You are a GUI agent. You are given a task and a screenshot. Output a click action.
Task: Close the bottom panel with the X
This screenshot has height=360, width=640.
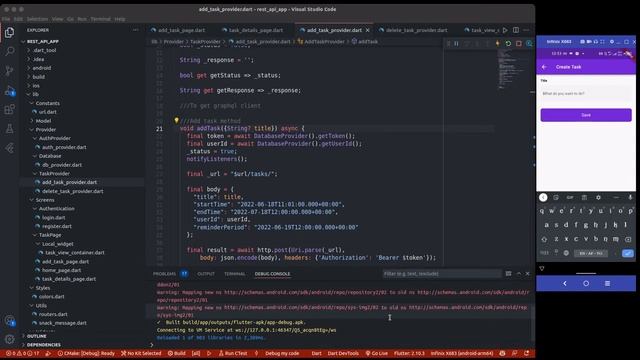click(527, 274)
